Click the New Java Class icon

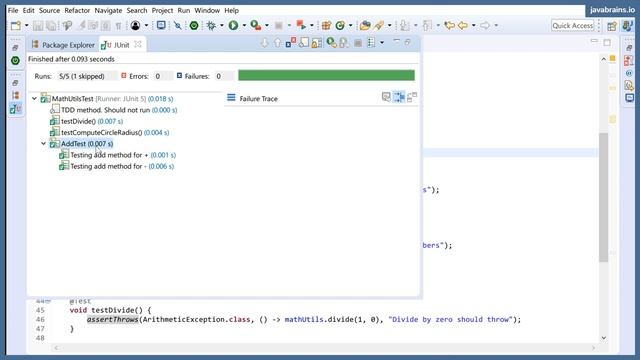[340, 25]
